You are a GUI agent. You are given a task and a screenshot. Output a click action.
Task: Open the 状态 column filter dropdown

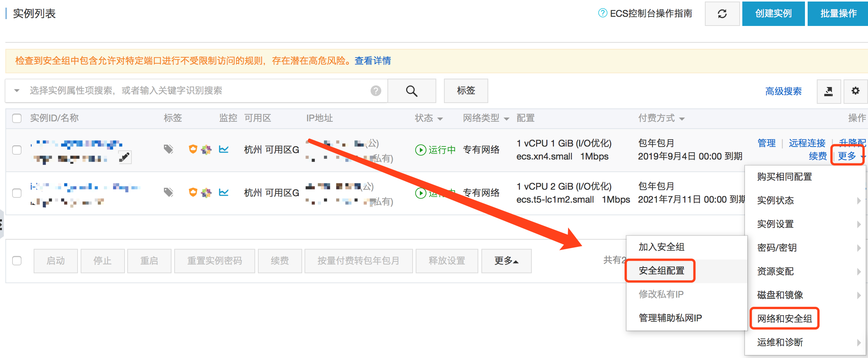(x=440, y=118)
